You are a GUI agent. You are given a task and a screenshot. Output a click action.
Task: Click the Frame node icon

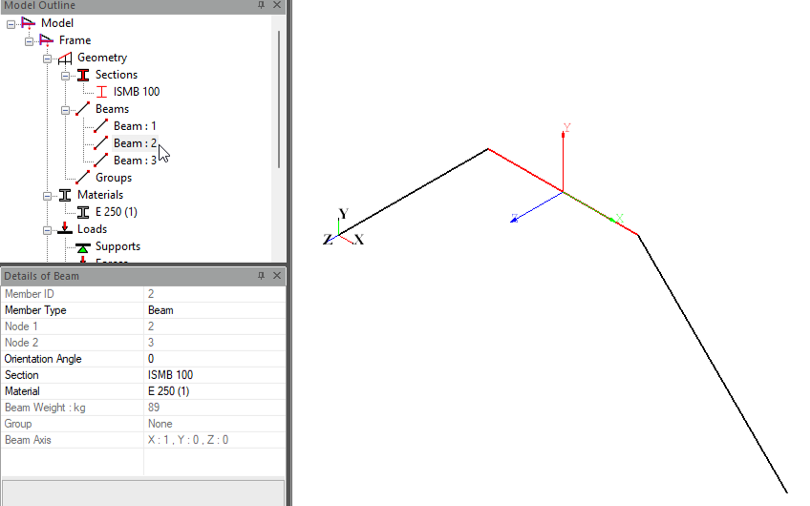point(47,41)
